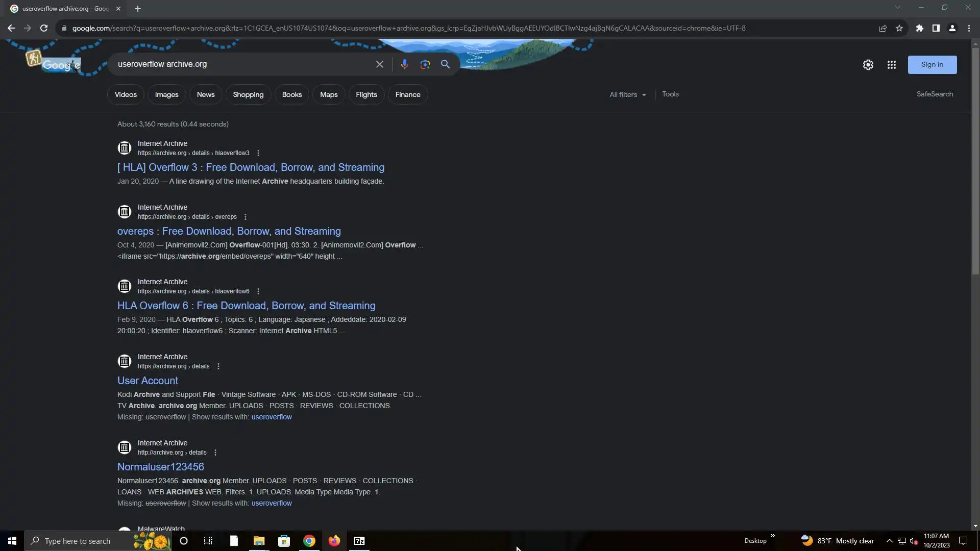Open the SafeSearch setting
Screen dimensions: 980x551
coord(934,94)
